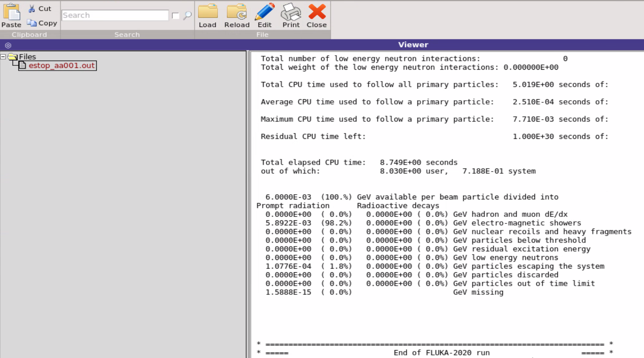644x358 pixels.
Task: Click the 1.0776E-04 particles escaping value
Action: click(x=288, y=266)
